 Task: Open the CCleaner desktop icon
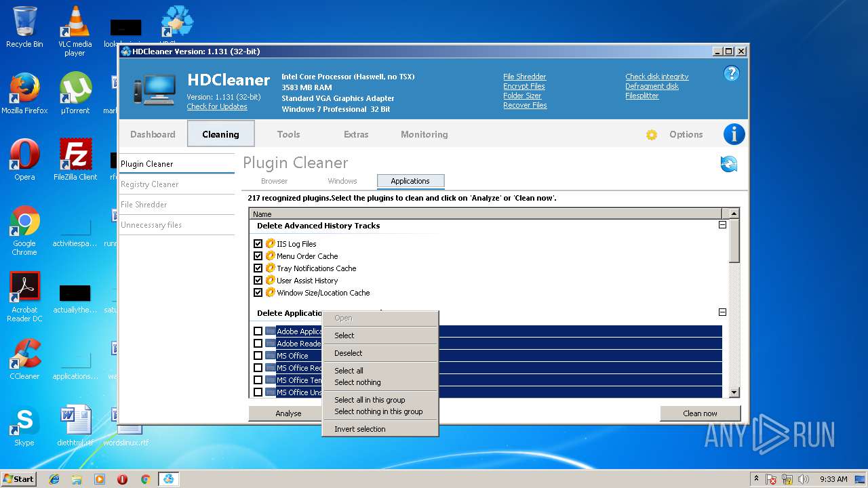pos(24,359)
